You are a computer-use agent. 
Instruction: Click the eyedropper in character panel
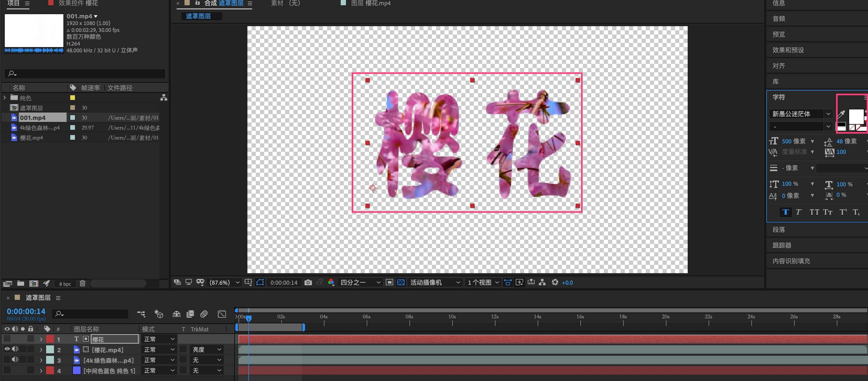[841, 114]
